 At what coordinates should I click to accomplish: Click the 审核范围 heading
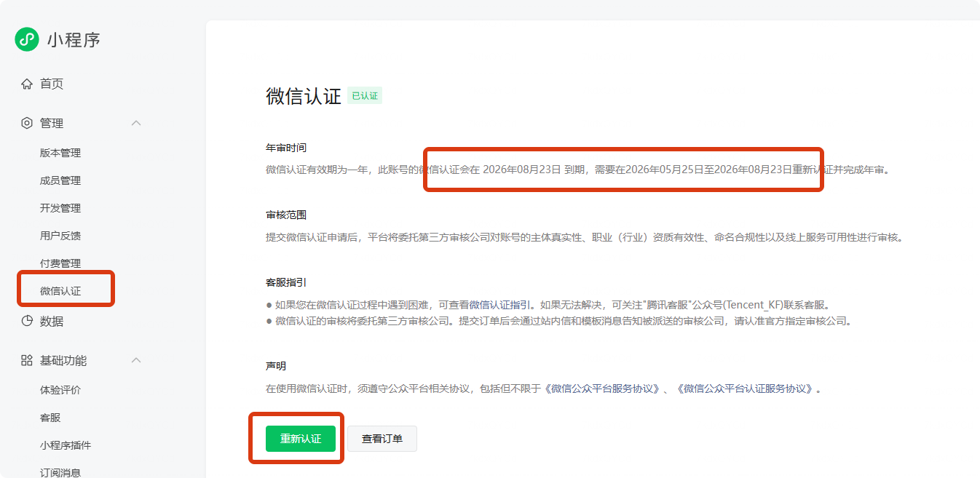click(286, 215)
